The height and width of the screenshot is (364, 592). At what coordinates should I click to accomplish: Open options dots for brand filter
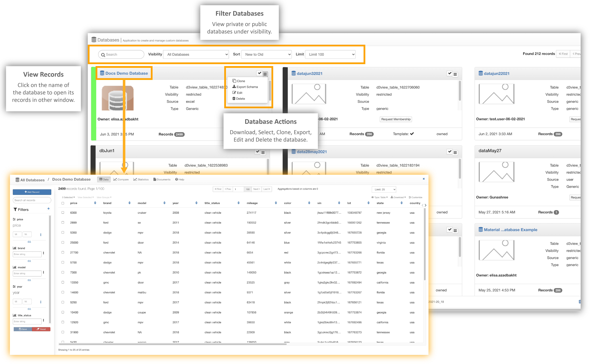click(43, 253)
